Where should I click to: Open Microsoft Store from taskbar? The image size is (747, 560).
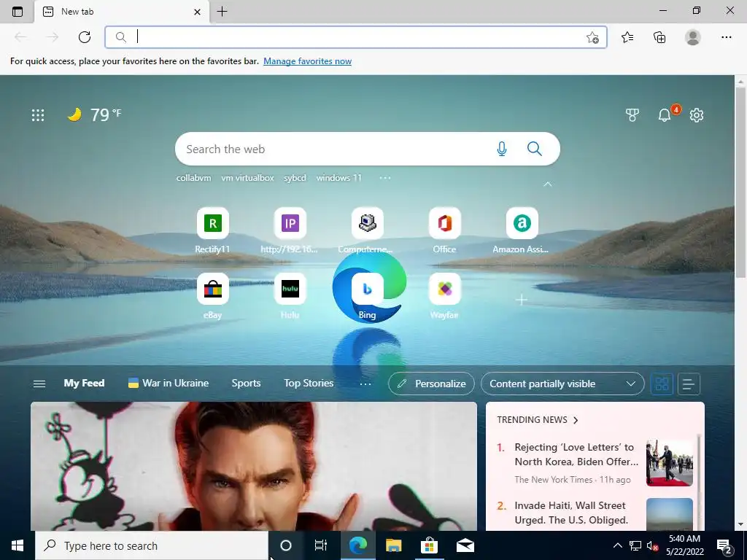tap(429, 545)
